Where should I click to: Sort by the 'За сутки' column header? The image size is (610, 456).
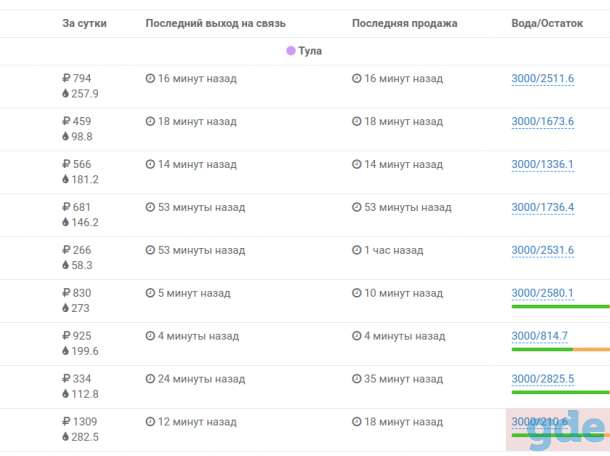point(84,23)
